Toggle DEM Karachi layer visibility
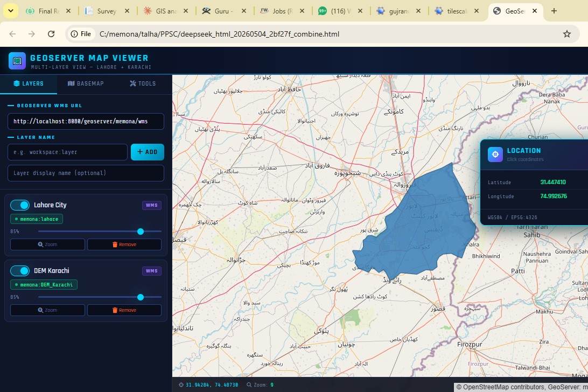The image size is (588, 392). tap(20, 270)
